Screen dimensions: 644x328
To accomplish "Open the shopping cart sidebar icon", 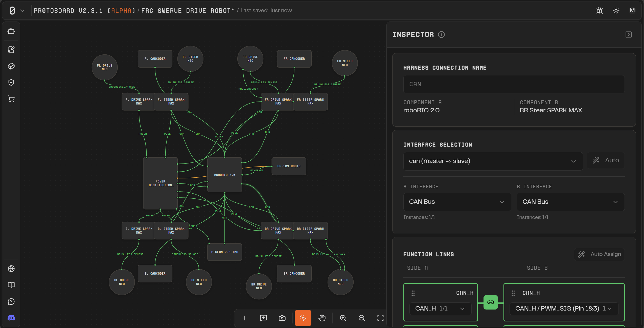I will (11, 99).
